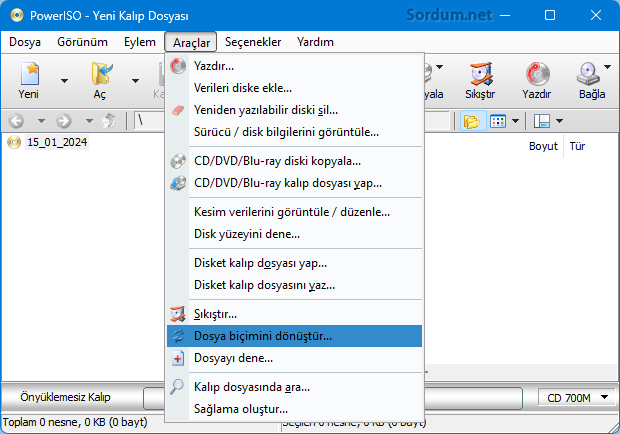Click the Sıkıştır toolbar icon

(480, 74)
